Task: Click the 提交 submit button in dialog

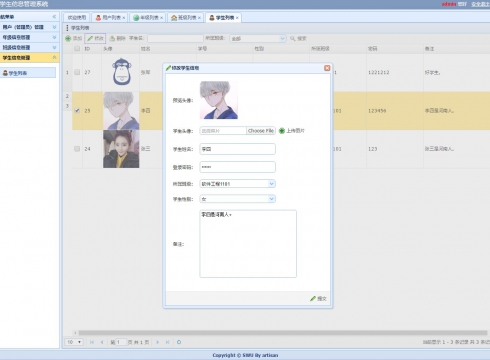Action: (x=318, y=299)
